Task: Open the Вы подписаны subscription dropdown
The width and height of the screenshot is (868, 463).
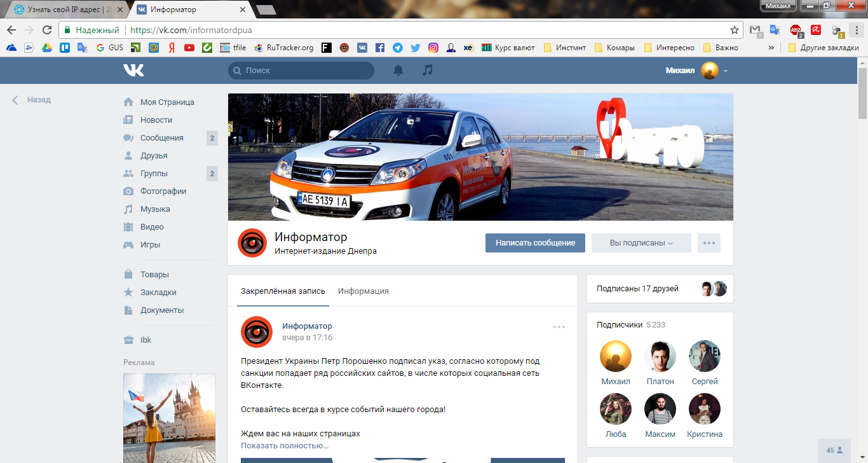Action: (x=641, y=242)
